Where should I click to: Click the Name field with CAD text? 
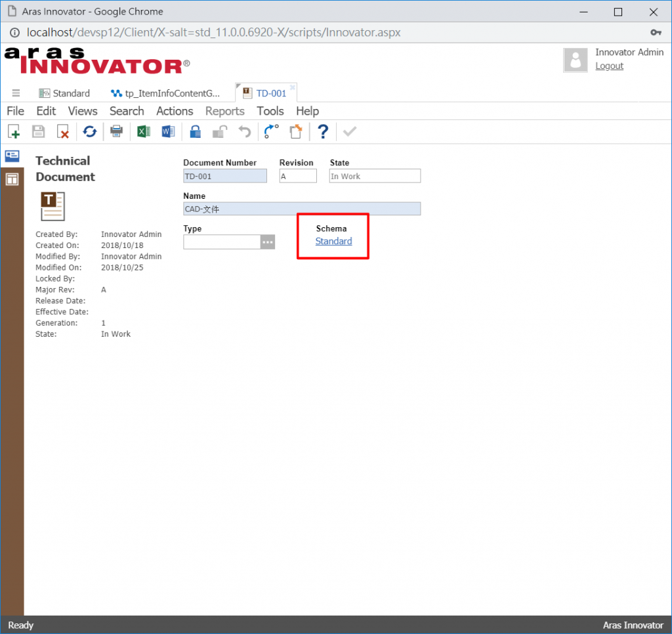tap(302, 209)
